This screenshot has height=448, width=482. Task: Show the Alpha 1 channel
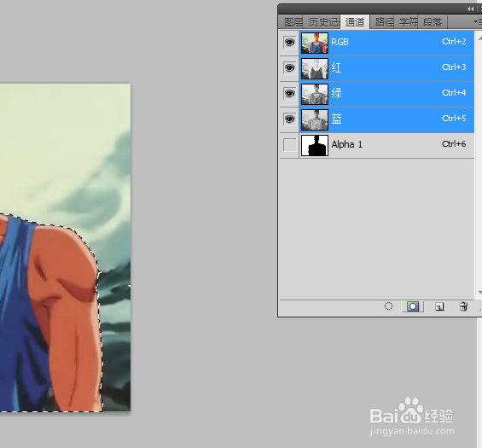(289, 144)
